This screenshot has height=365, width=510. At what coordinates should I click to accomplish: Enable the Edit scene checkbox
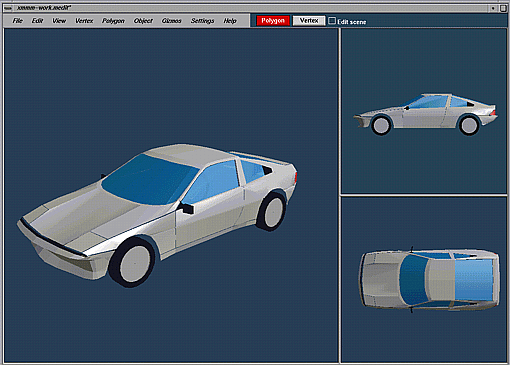pyautogui.click(x=332, y=21)
